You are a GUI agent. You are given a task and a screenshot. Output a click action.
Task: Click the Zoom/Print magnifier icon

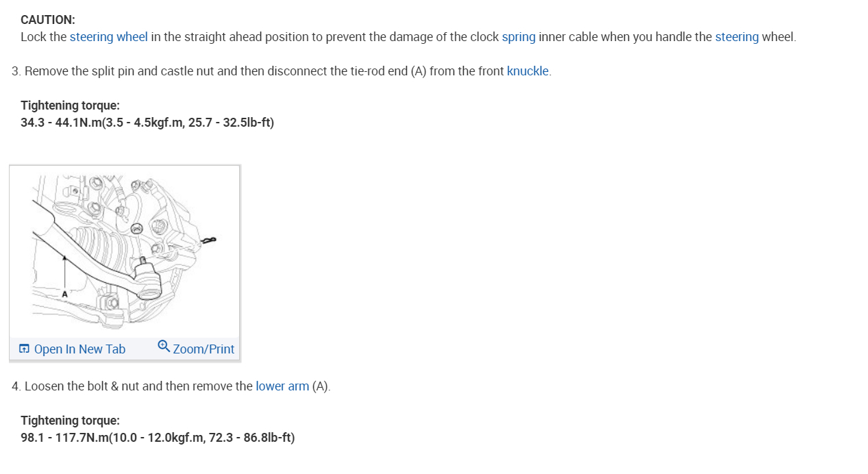coord(164,347)
